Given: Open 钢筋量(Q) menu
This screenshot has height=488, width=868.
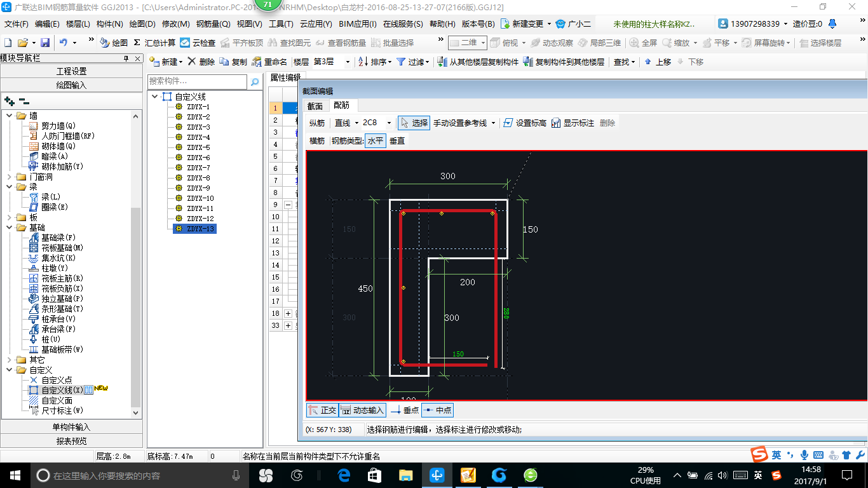Looking at the screenshot, I should (x=213, y=24).
